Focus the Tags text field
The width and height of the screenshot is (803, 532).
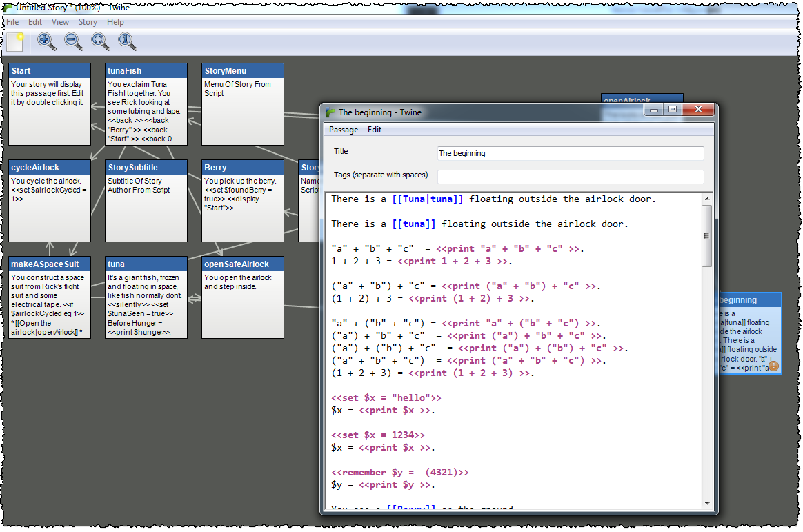pos(570,177)
